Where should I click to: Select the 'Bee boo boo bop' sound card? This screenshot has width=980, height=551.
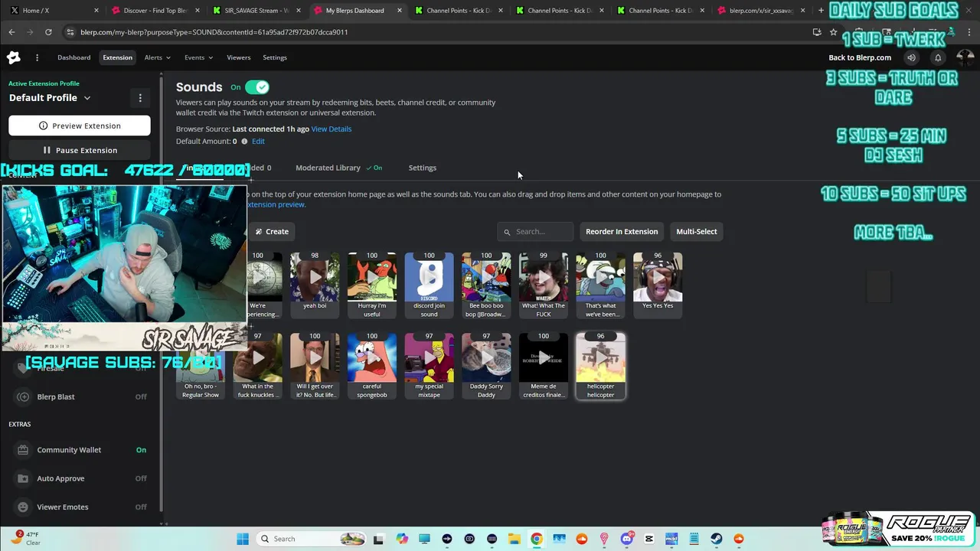click(486, 285)
